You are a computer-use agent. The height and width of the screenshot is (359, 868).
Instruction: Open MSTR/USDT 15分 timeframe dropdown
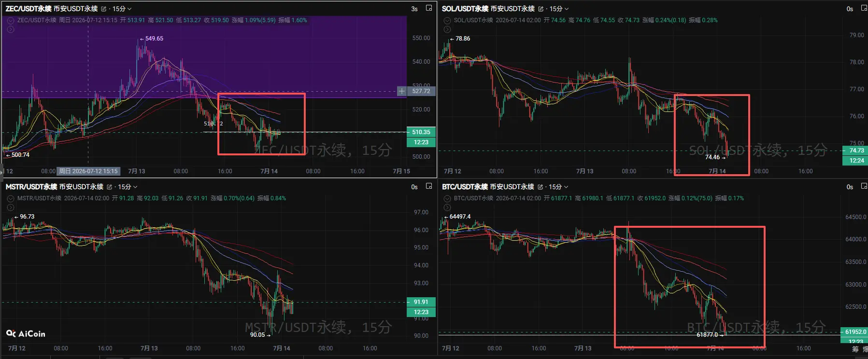tap(128, 187)
